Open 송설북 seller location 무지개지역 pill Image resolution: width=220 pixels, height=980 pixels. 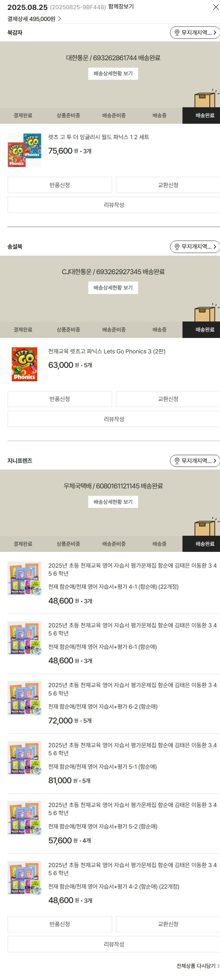coord(194,247)
